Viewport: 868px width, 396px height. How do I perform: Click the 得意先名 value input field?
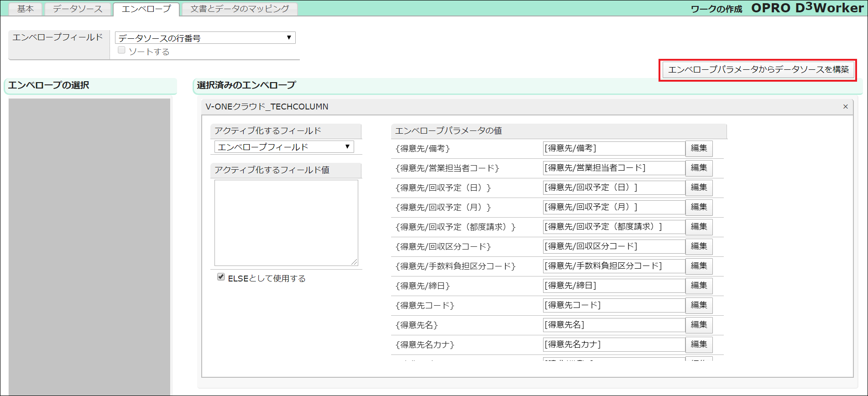pos(614,325)
